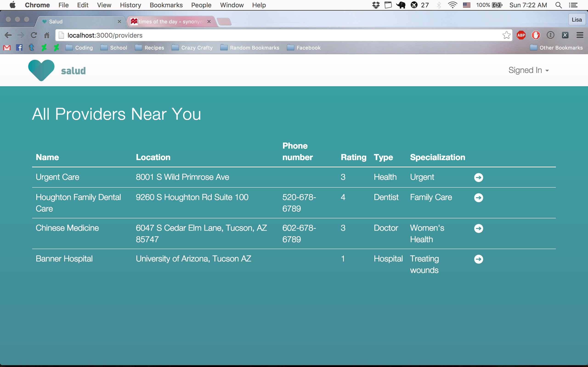The width and height of the screenshot is (588, 367).
Task: Open Banner Hospital details arrow icon
Action: click(478, 259)
